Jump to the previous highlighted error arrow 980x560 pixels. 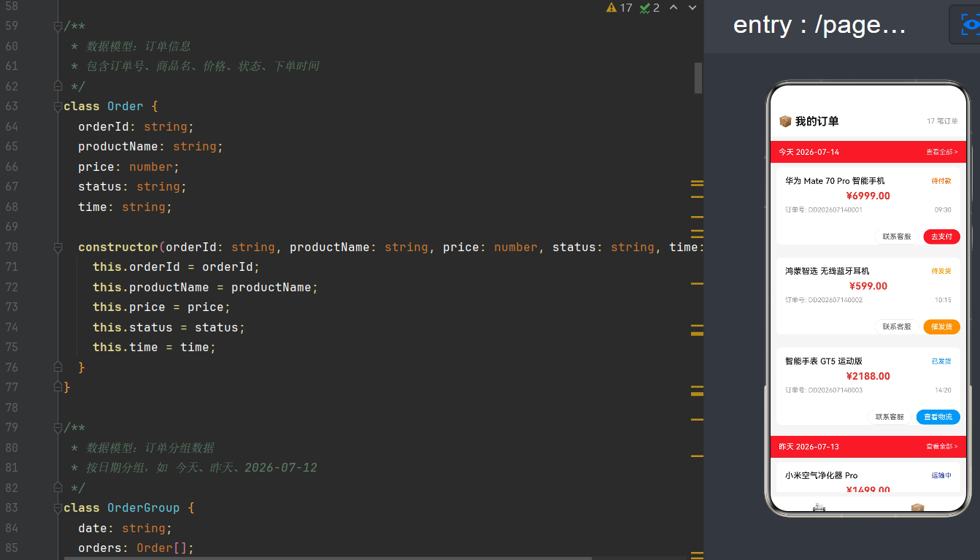674,7
